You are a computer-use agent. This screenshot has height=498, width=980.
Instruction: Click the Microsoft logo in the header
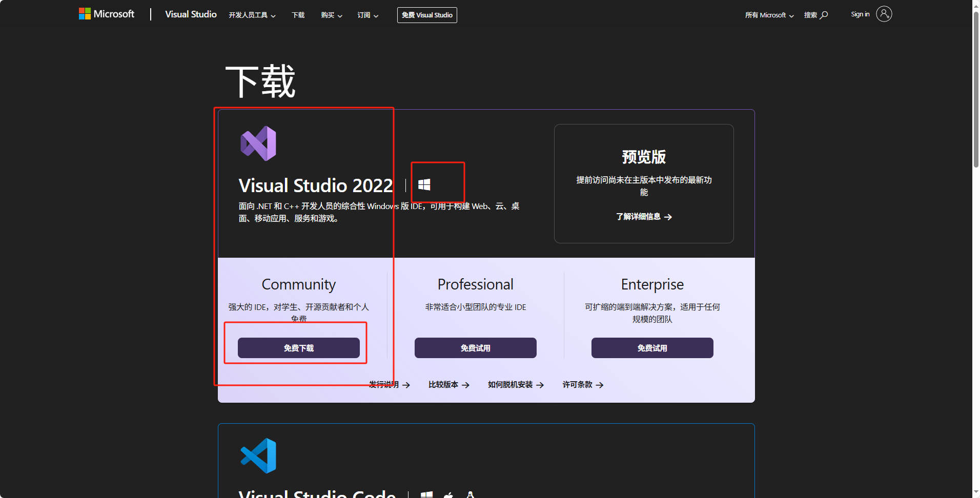pos(106,14)
